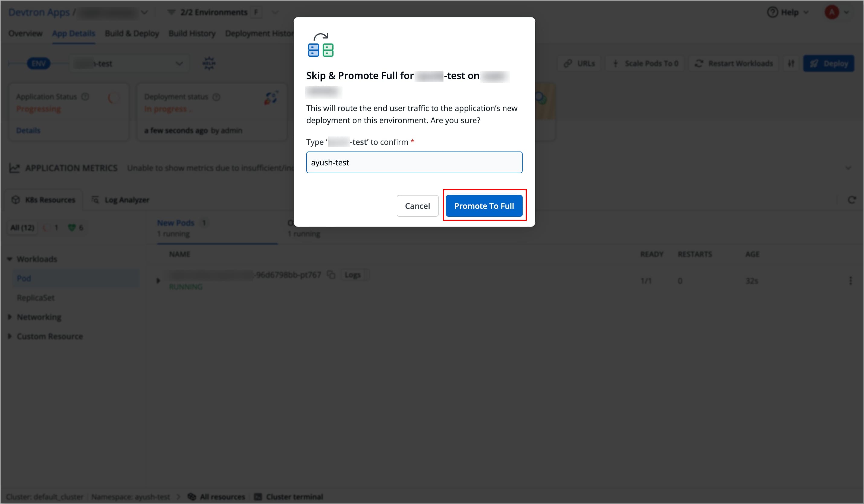Collapse the Application Metrics panel
This screenshot has height=504, width=864.
pos(848,168)
